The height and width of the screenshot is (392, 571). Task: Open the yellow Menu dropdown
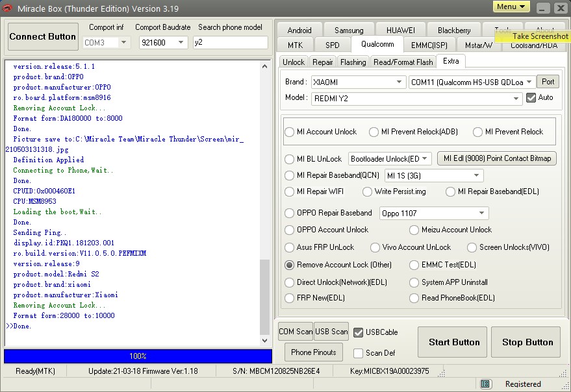511,6
